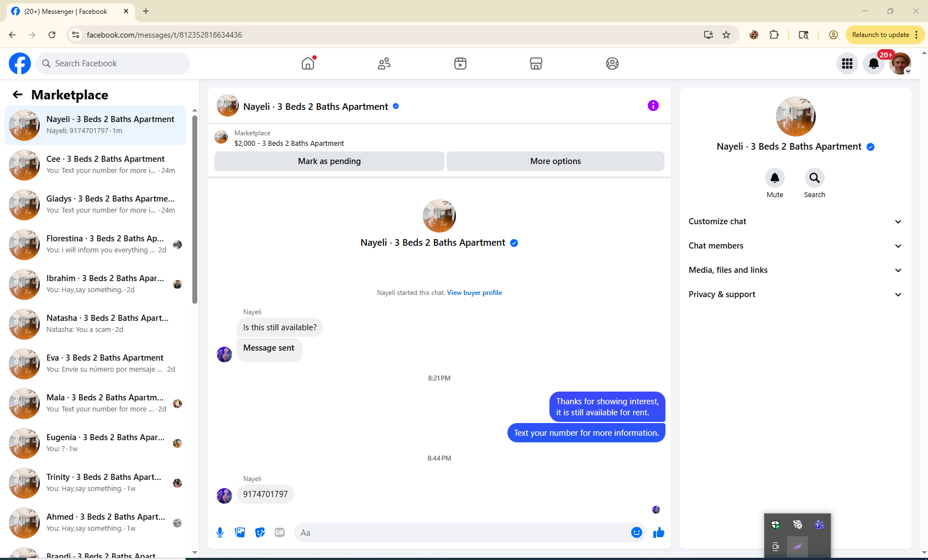This screenshot has height=560, width=928.
Task: Open the View buyer profile link
Action: (x=474, y=293)
